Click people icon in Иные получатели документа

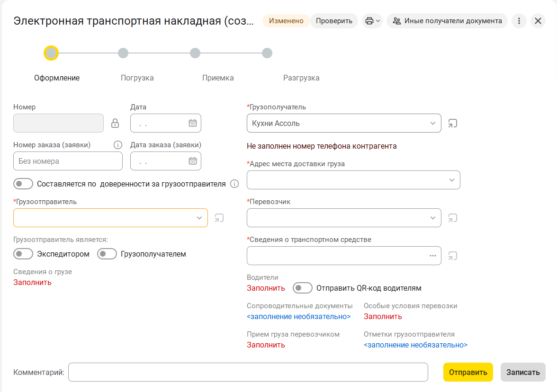click(x=397, y=21)
